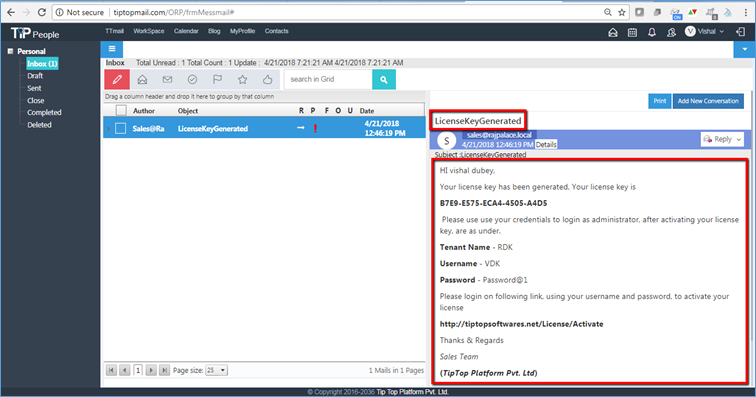Click the Add New Conversation button
The height and width of the screenshot is (397, 756).
tap(708, 101)
